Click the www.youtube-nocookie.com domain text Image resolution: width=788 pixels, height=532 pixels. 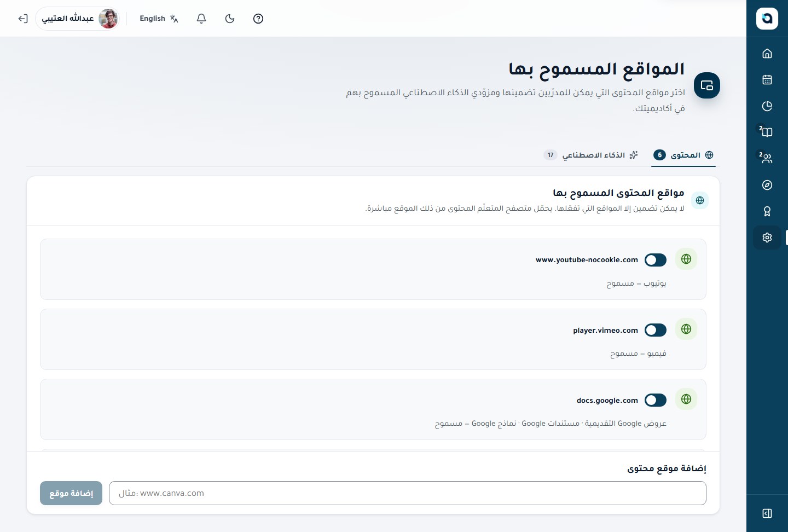coord(587,260)
